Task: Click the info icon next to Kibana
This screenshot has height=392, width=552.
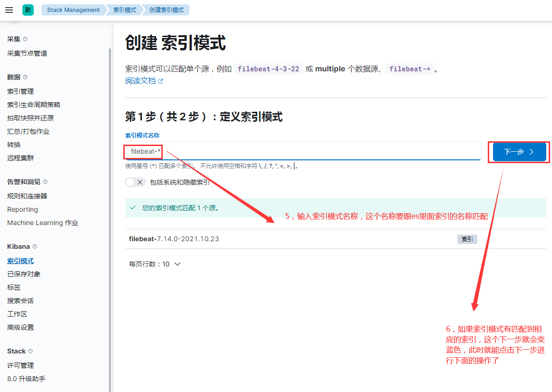Action: 34,246
